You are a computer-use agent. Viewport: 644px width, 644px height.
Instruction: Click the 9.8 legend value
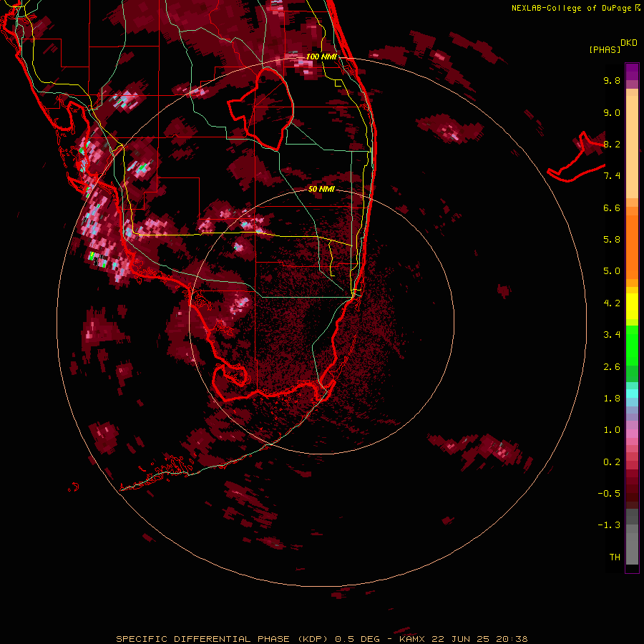[612, 80]
